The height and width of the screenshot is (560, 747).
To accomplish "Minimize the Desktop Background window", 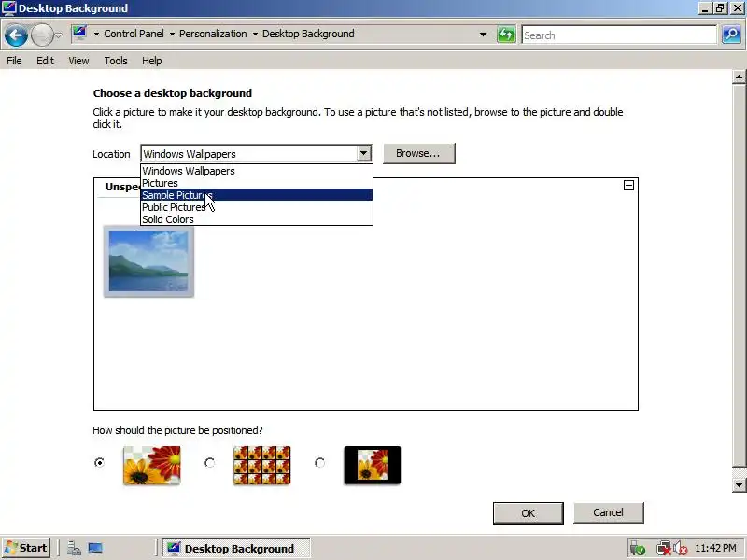I will tap(705, 8).
